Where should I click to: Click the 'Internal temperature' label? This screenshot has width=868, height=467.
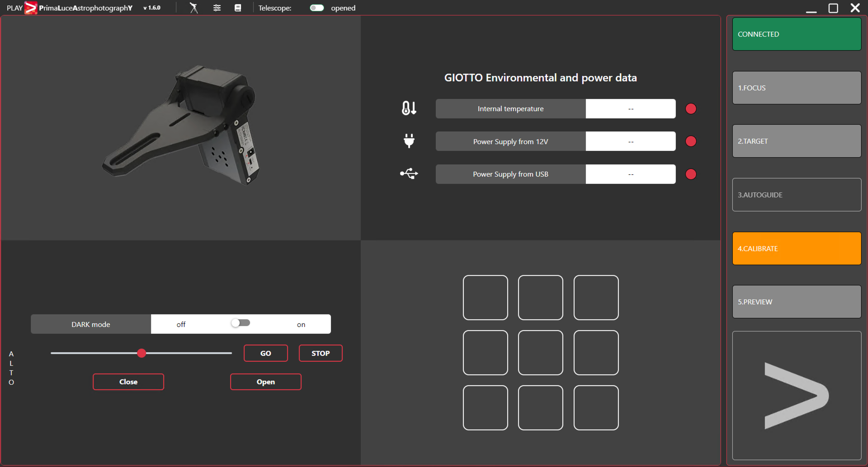pos(510,109)
